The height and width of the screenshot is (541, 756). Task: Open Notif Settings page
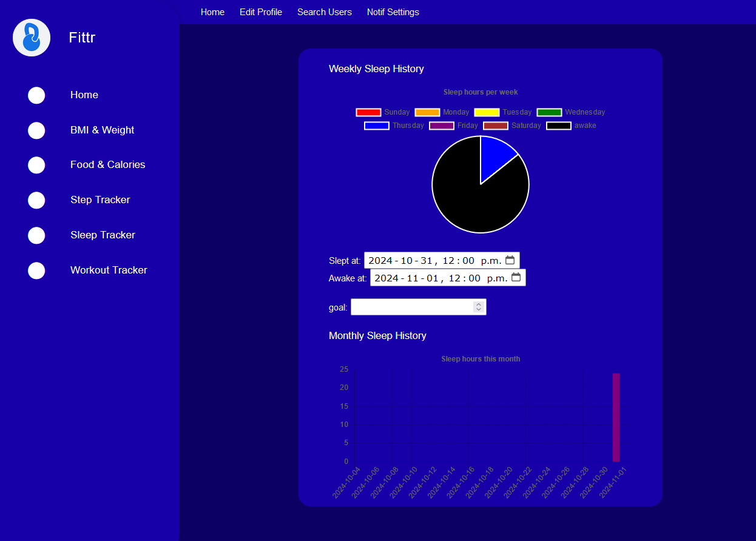click(x=393, y=12)
